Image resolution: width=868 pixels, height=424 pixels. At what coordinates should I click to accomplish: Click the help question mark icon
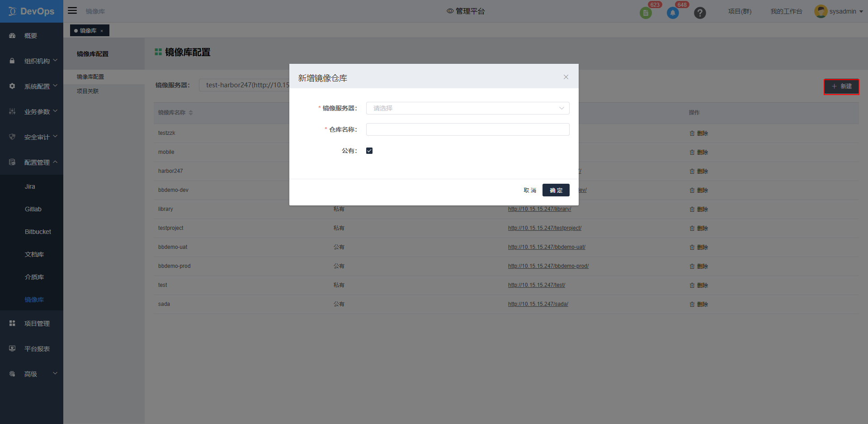coord(700,13)
